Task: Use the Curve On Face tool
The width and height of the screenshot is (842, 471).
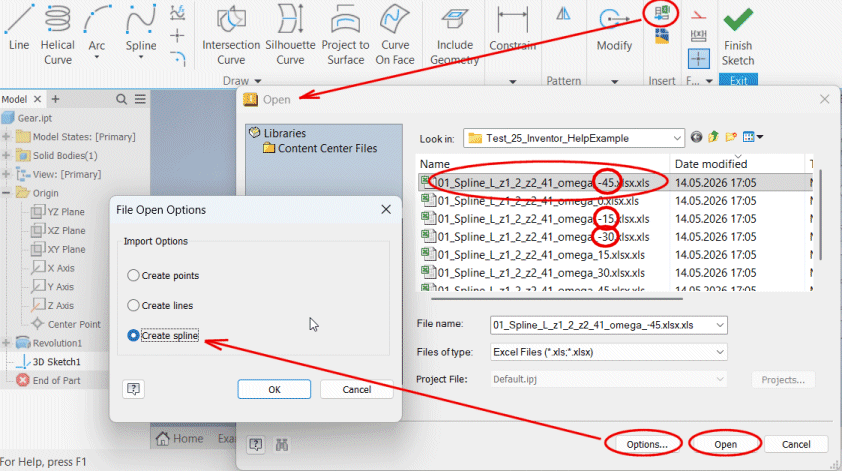Action: coord(395,34)
